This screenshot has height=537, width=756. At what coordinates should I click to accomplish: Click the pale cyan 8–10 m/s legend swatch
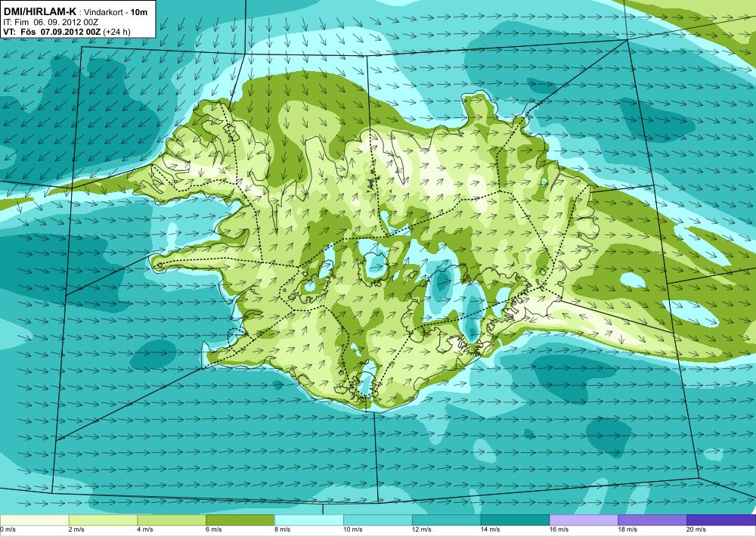(309, 520)
